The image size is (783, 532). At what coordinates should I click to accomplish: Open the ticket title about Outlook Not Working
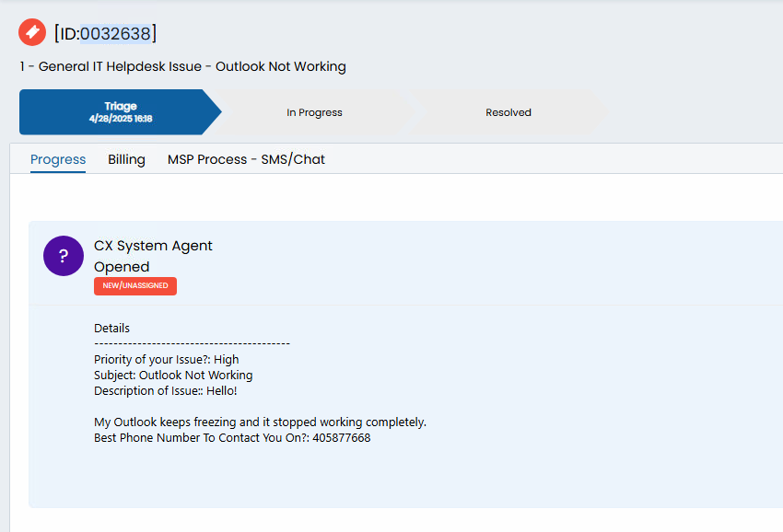(182, 66)
